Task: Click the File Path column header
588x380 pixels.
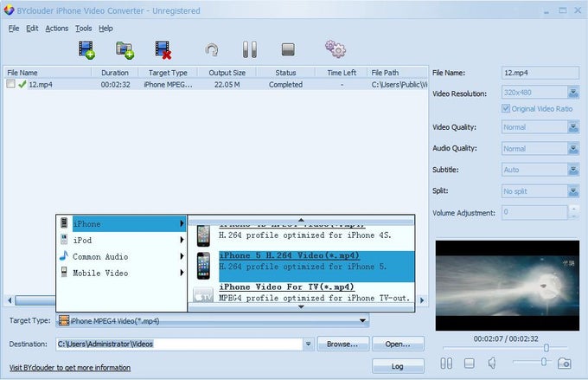Action: tap(398, 73)
